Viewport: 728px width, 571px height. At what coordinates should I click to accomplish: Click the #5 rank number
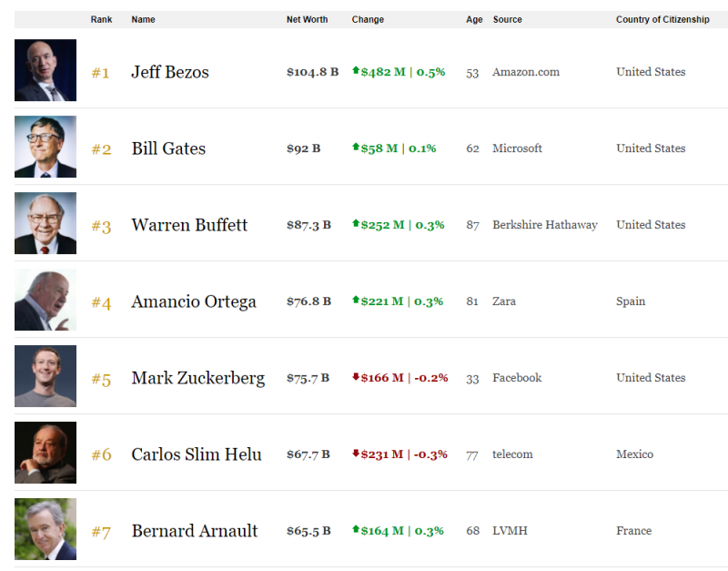click(101, 379)
